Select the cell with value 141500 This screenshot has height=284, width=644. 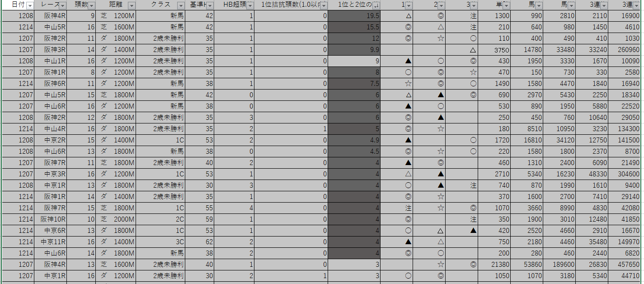(624, 140)
